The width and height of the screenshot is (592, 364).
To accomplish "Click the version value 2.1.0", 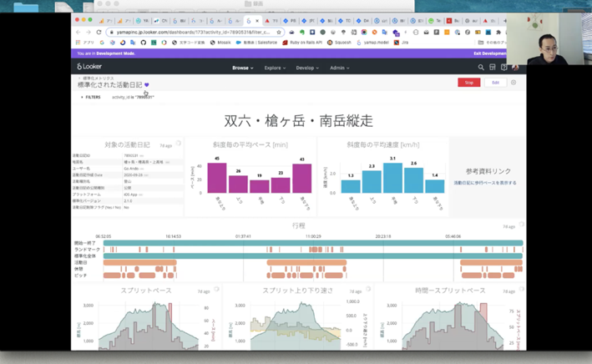I will tap(128, 201).
